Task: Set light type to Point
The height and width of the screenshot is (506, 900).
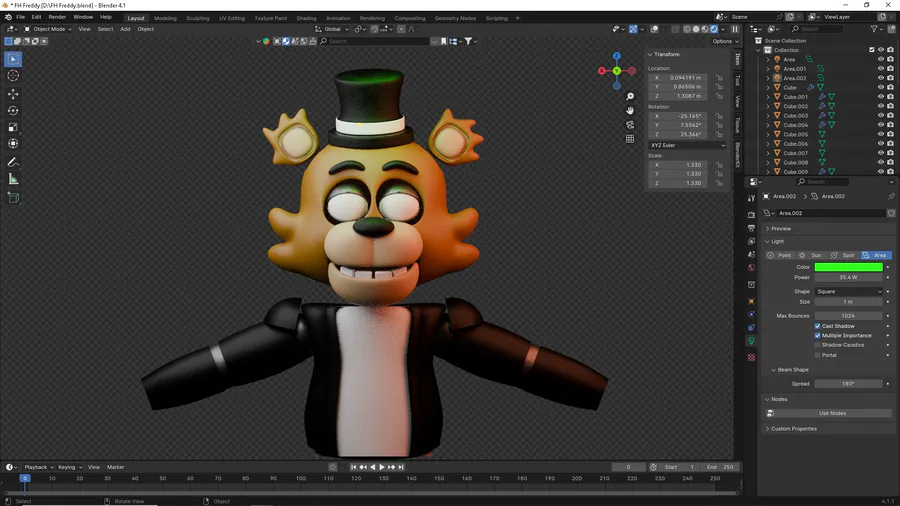Action: click(780, 255)
